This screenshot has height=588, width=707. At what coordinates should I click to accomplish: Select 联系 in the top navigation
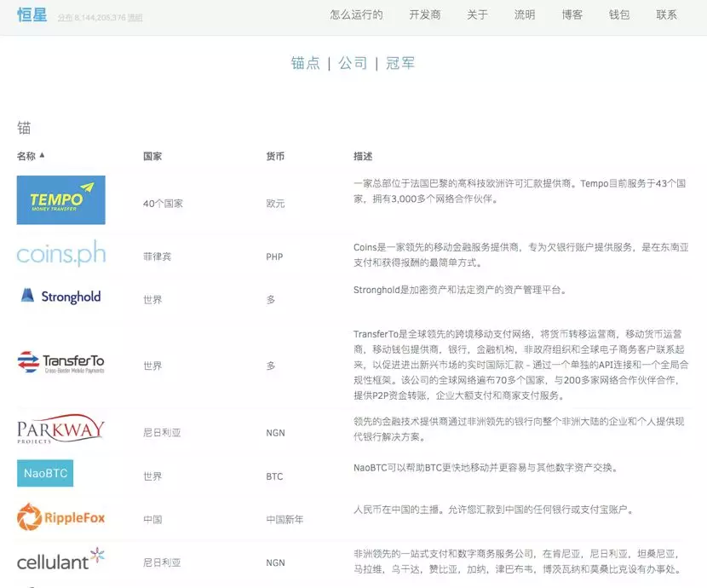[666, 14]
